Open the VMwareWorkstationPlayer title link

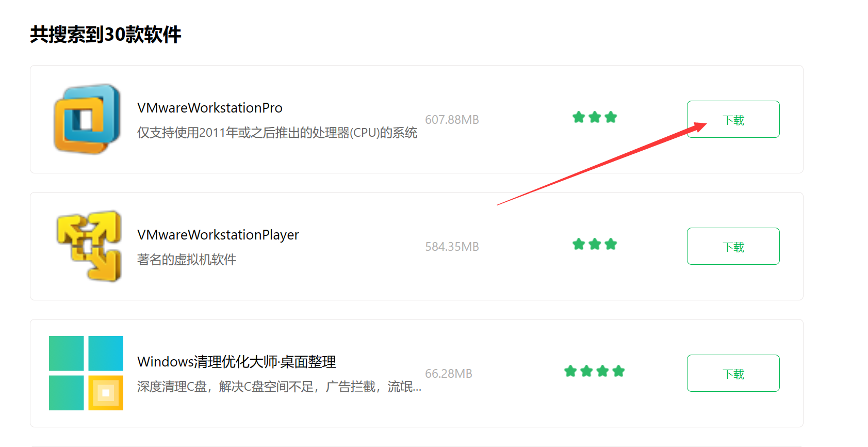(x=218, y=235)
